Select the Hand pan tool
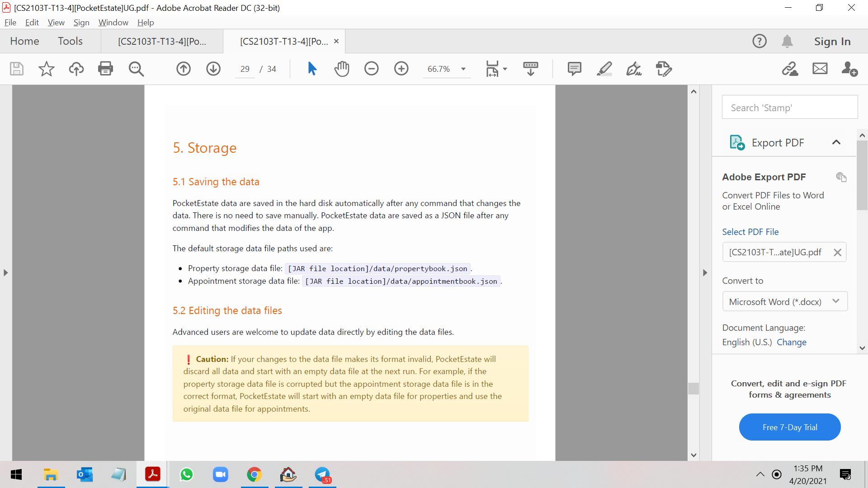Viewport: 868px width, 488px height. [342, 69]
